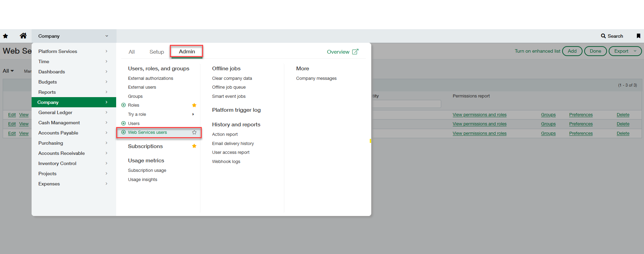
Task: Expand the Budgets menu
Action: 74,82
